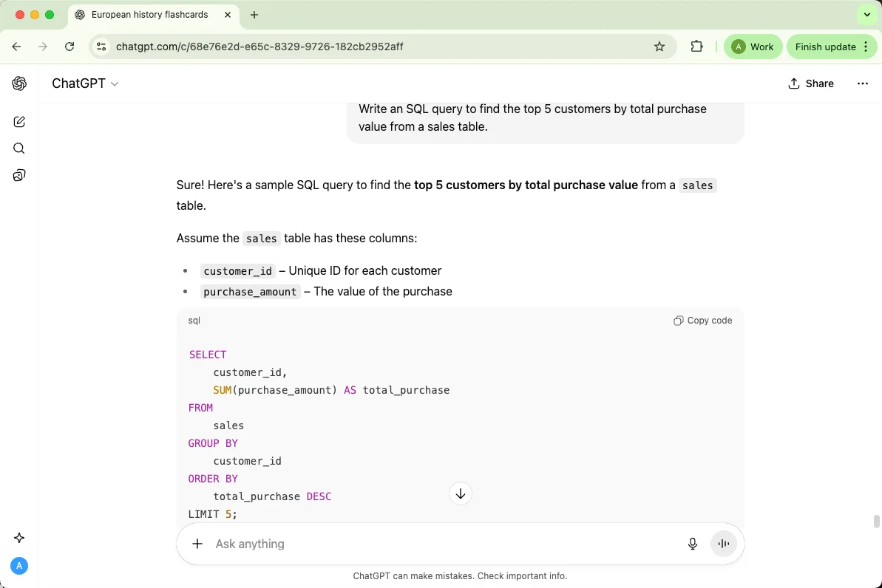
Task: Attach files with the plus button
Action: [197, 544]
